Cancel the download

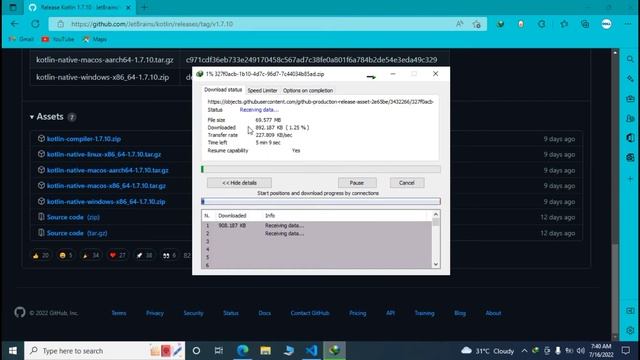click(407, 183)
